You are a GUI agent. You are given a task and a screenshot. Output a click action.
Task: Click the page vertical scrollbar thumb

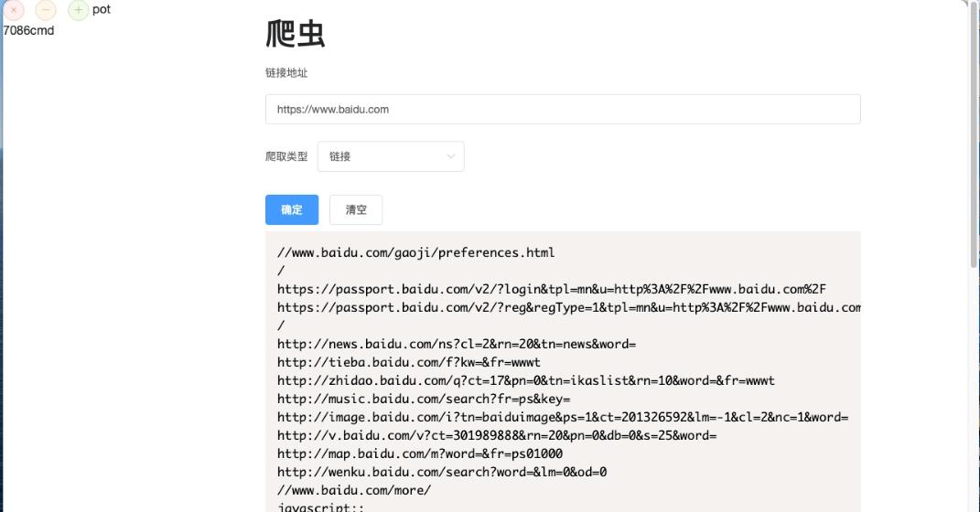[x=973, y=134]
